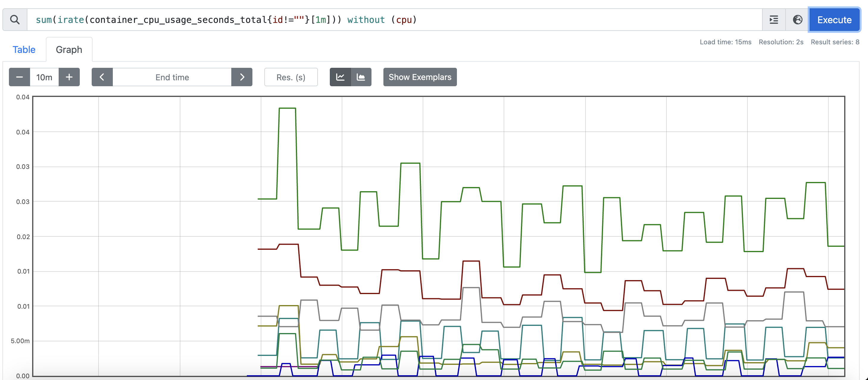
Task: Advance to next end time
Action: (x=242, y=77)
